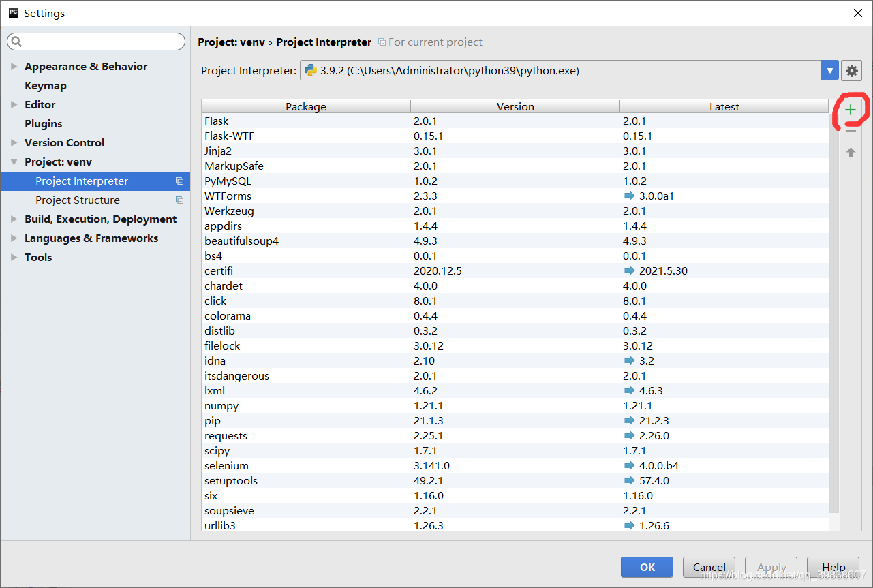Image resolution: width=873 pixels, height=588 pixels.
Task: Sort table by Version column header
Action: (515, 106)
